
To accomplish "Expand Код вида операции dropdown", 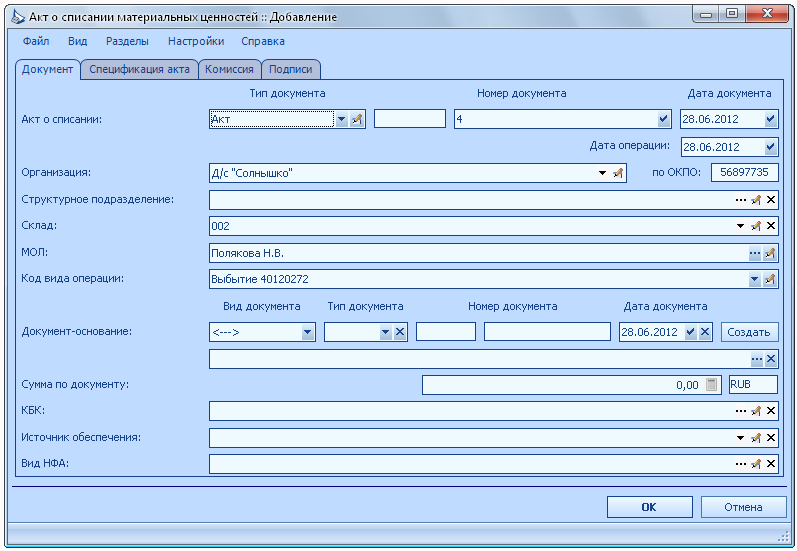I will pyautogui.click(x=755, y=279).
